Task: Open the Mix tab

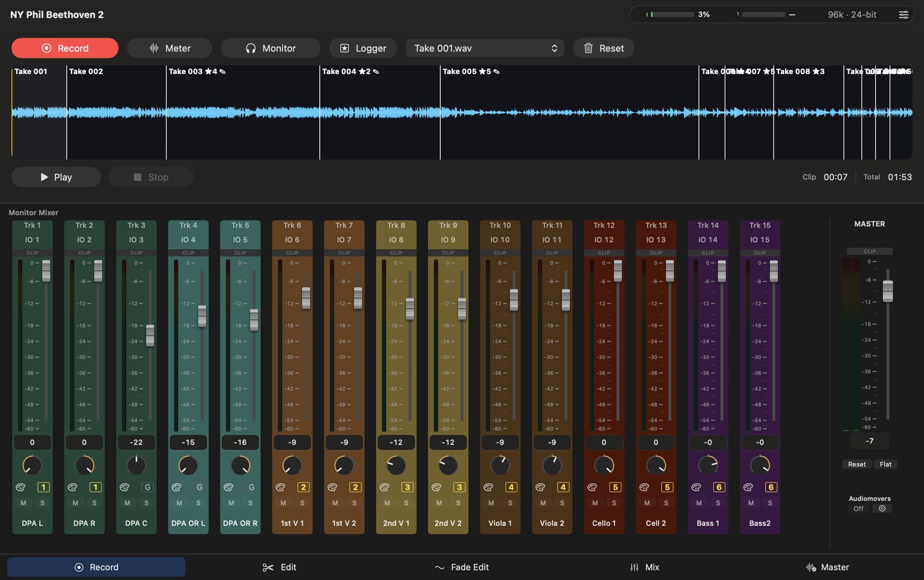Action: coord(644,567)
